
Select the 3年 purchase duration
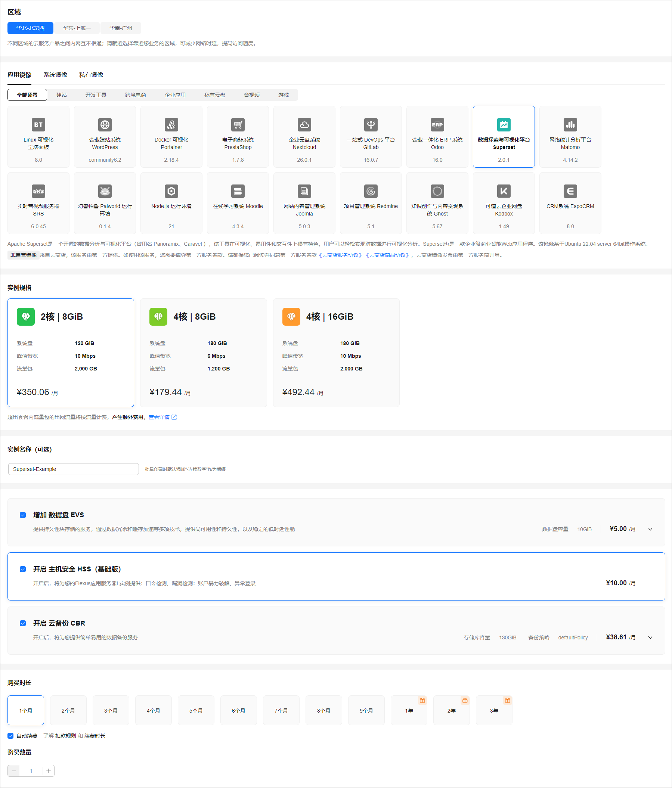tap(495, 710)
